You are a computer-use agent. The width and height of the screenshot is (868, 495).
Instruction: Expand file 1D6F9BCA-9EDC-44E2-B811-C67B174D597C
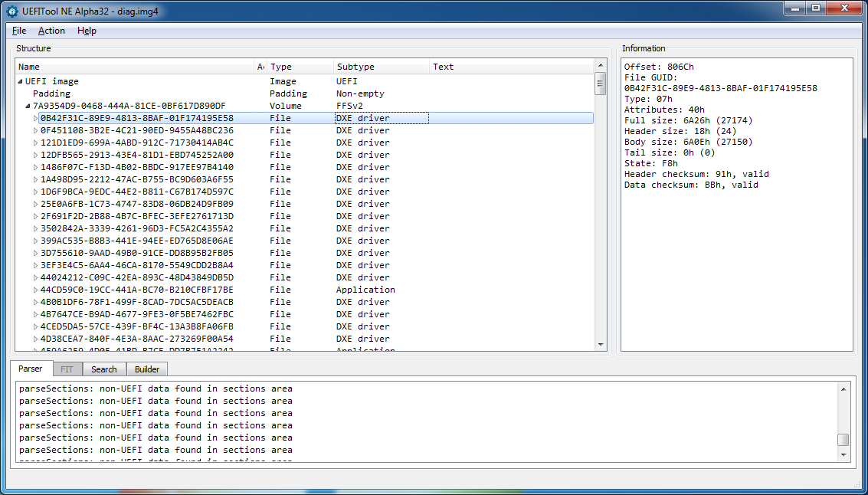[35, 192]
